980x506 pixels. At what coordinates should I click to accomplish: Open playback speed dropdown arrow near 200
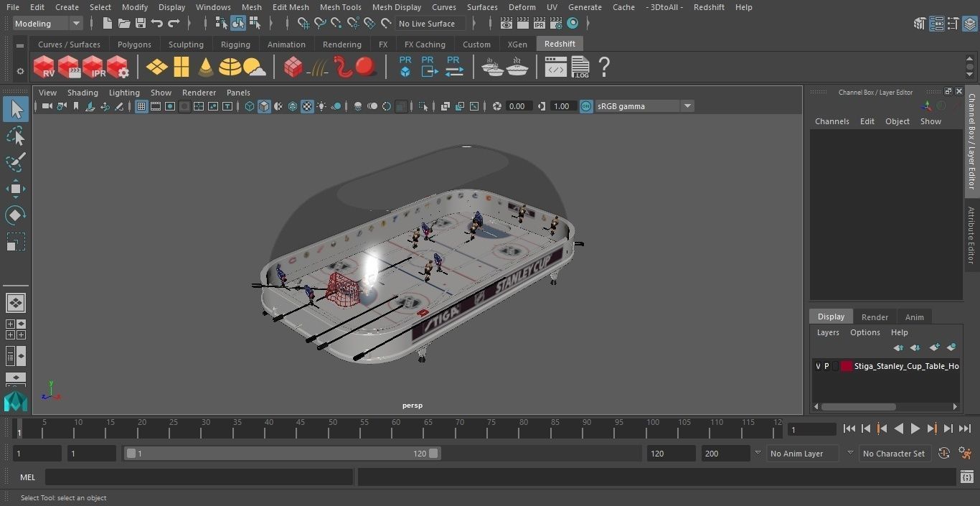[x=758, y=454]
